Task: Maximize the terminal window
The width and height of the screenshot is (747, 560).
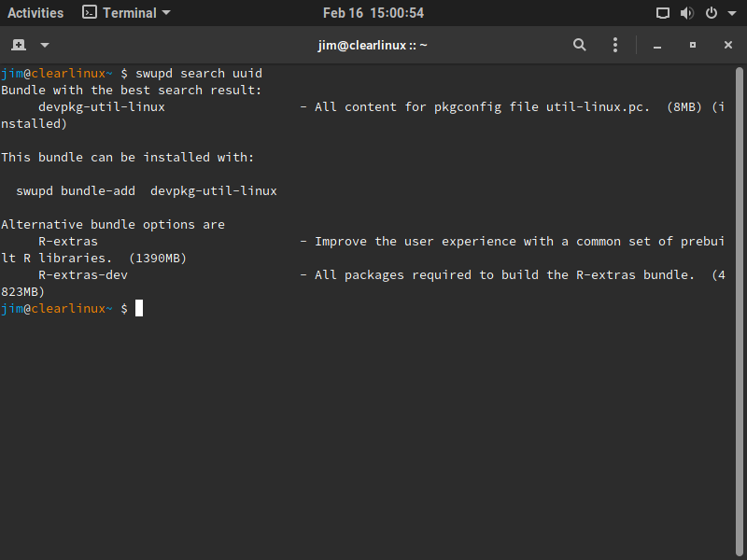Action: (693, 45)
